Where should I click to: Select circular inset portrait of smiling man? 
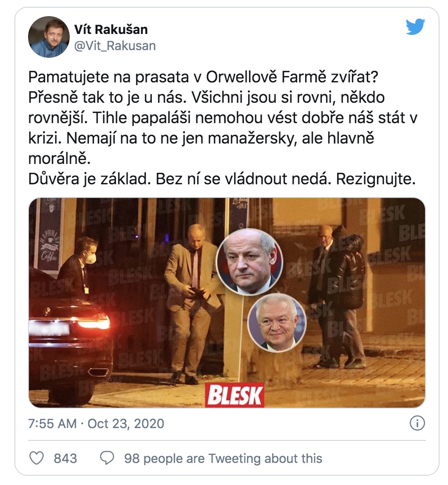point(277,322)
